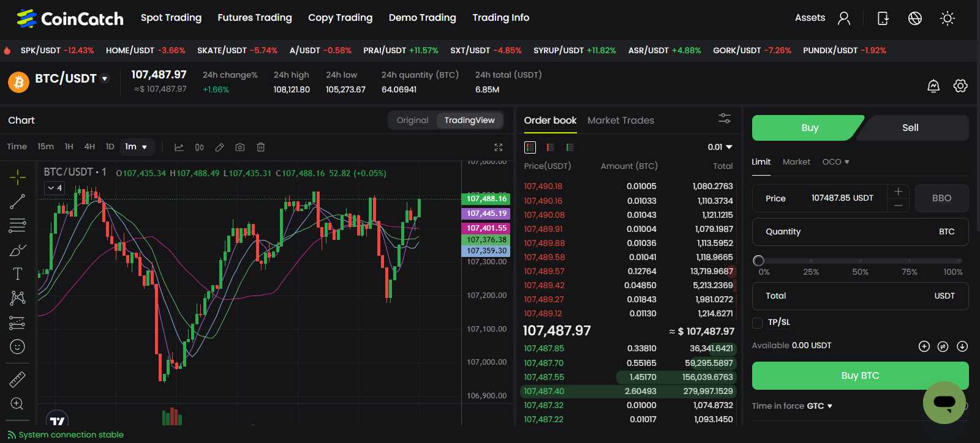Show only asks (red) order book view

(550, 147)
